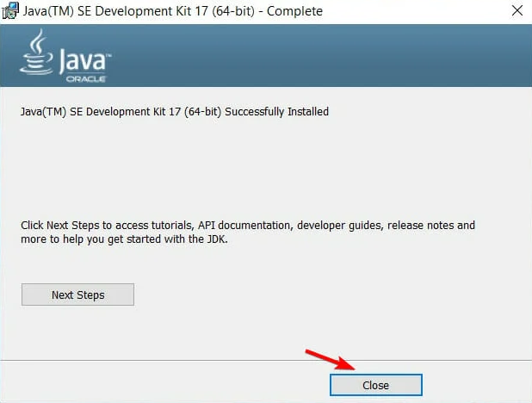Click the line mentioning tutorials and API documentation
Image resolution: width=532 pixels, height=403 pixels.
click(248, 225)
